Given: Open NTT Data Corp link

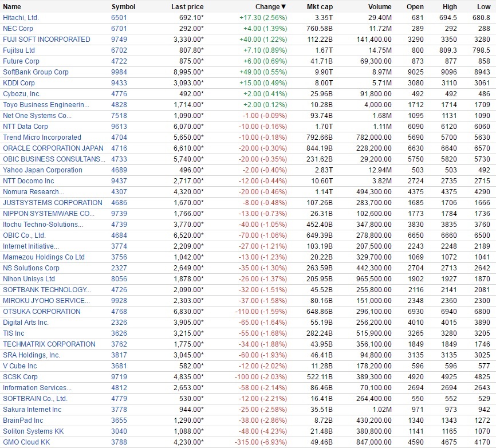Looking at the screenshot, I should coord(25,127).
